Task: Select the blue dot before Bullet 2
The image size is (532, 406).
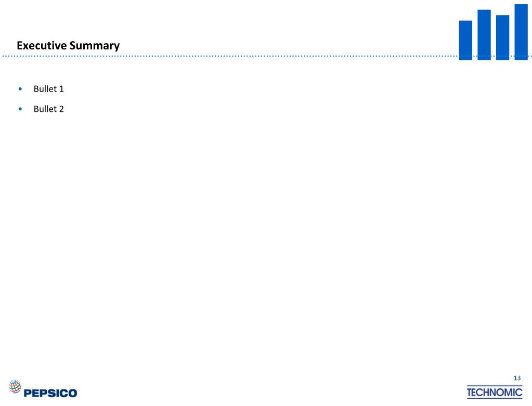Action: (20, 109)
